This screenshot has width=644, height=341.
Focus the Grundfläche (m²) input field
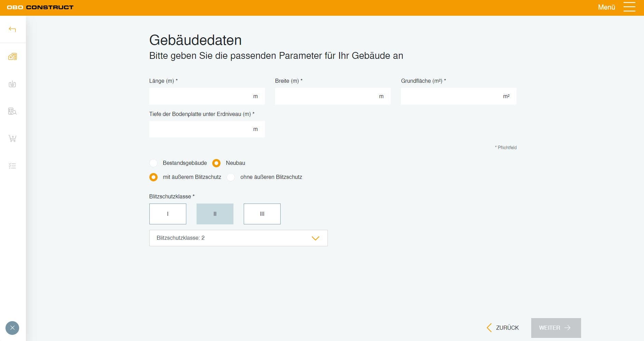459,96
